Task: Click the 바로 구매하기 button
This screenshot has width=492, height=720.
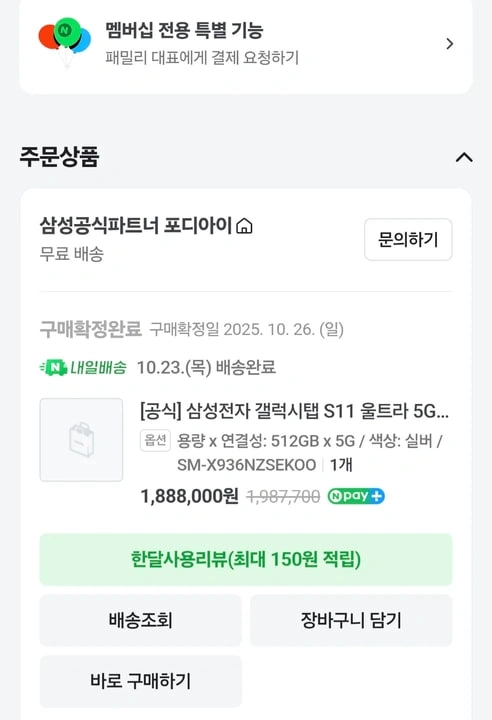Action: click(x=141, y=681)
